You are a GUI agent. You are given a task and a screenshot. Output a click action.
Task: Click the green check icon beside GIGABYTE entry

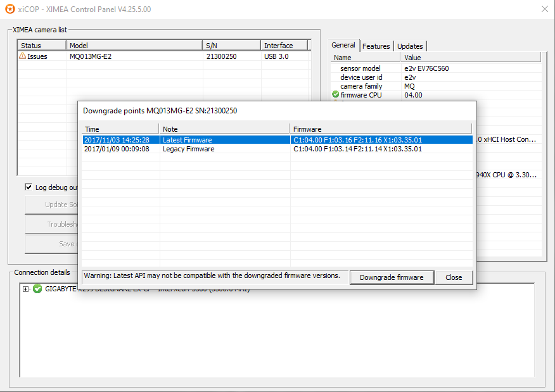pos(37,289)
